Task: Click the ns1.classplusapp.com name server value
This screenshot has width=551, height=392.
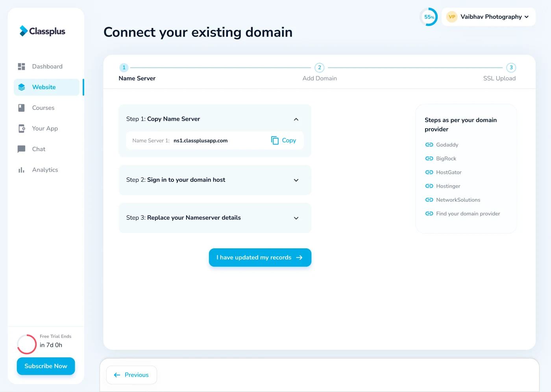Action: pyautogui.click(x=200, y=141)
